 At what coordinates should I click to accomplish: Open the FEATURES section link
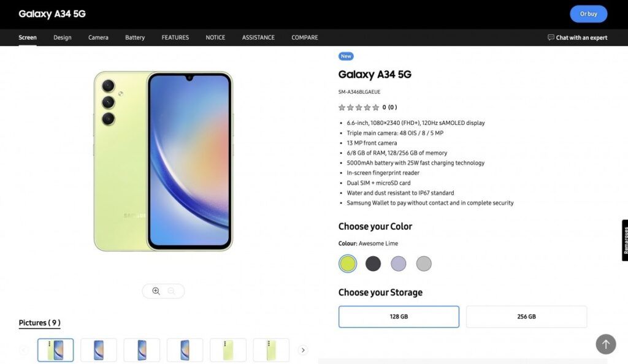(x=175, y=38)
